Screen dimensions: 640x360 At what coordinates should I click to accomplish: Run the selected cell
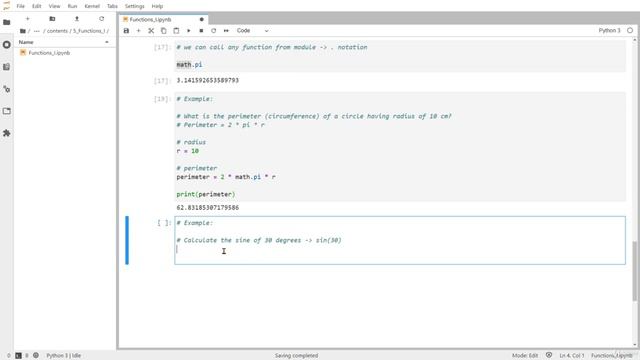click(189, 31)
